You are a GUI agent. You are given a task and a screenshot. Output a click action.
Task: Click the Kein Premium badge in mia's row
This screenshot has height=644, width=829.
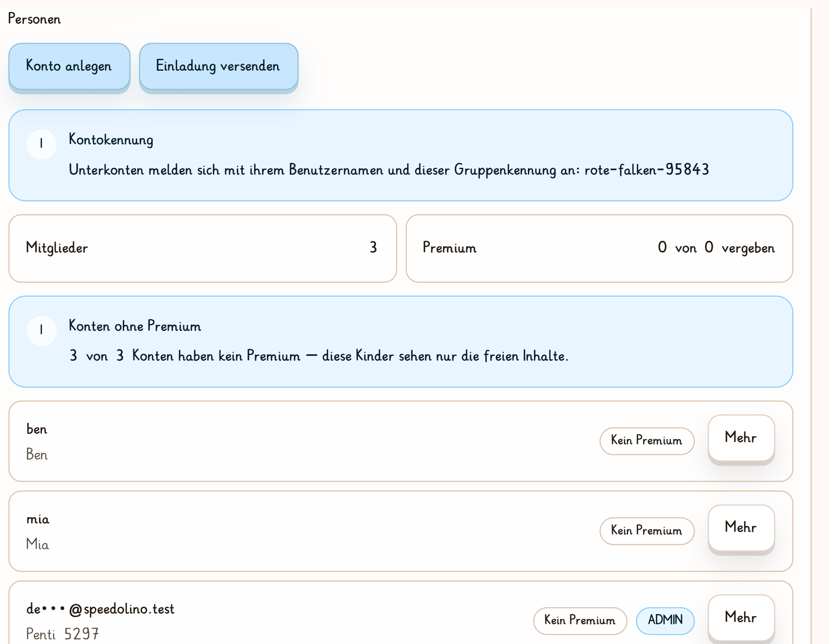(x=647, y=531)
